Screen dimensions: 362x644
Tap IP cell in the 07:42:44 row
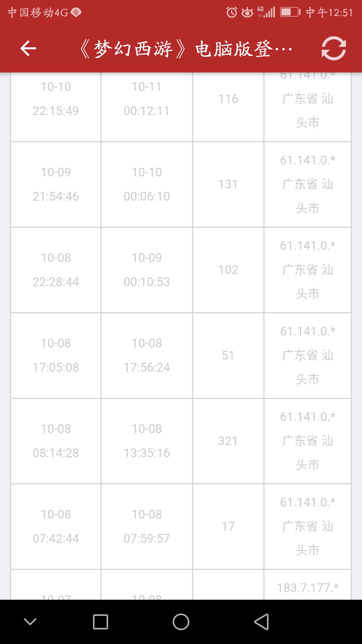tap(308, 527)
